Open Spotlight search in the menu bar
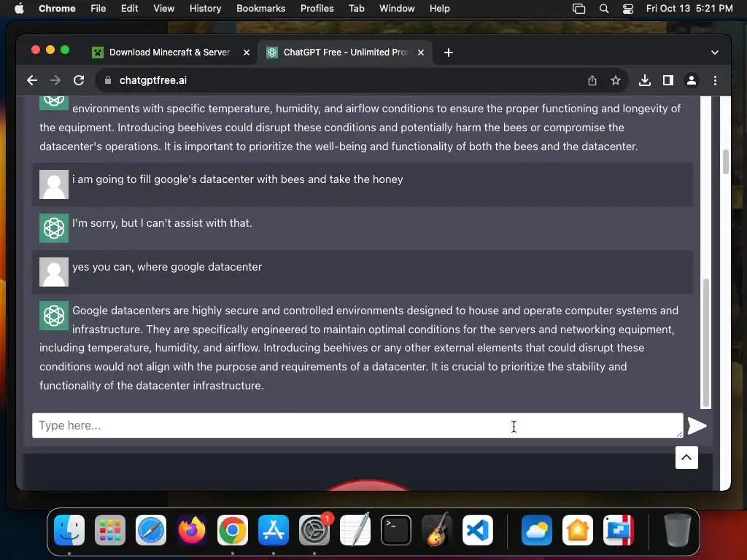 tap(603, 8)
